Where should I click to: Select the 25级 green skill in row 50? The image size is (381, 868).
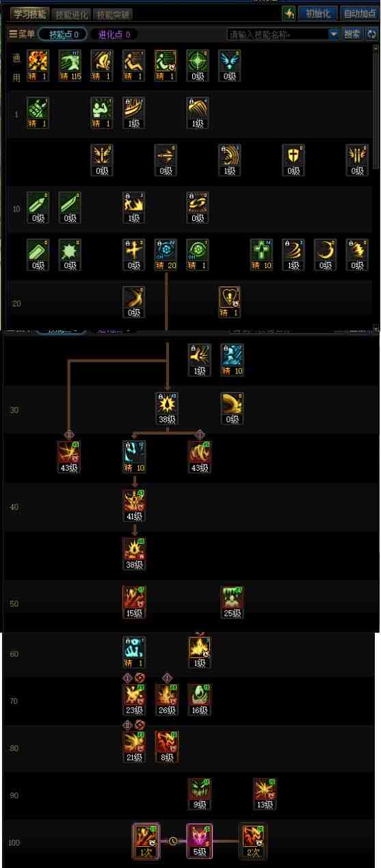[233, 602]
